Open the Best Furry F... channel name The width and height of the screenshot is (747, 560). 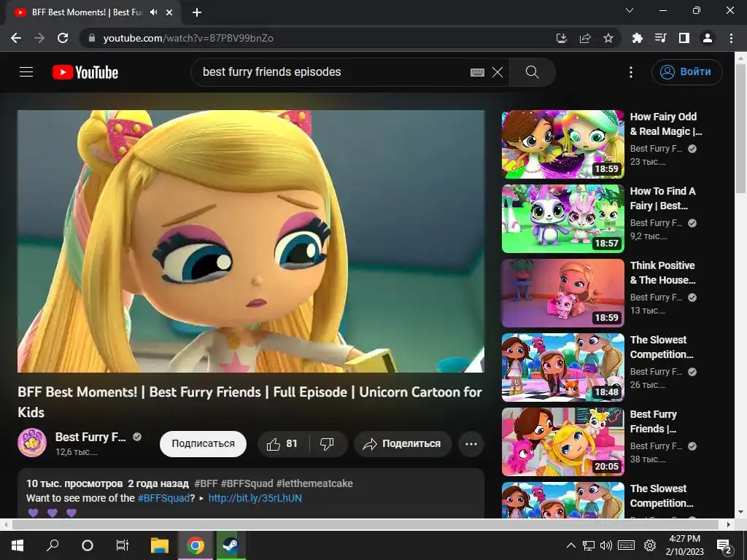tap(90, 437)
